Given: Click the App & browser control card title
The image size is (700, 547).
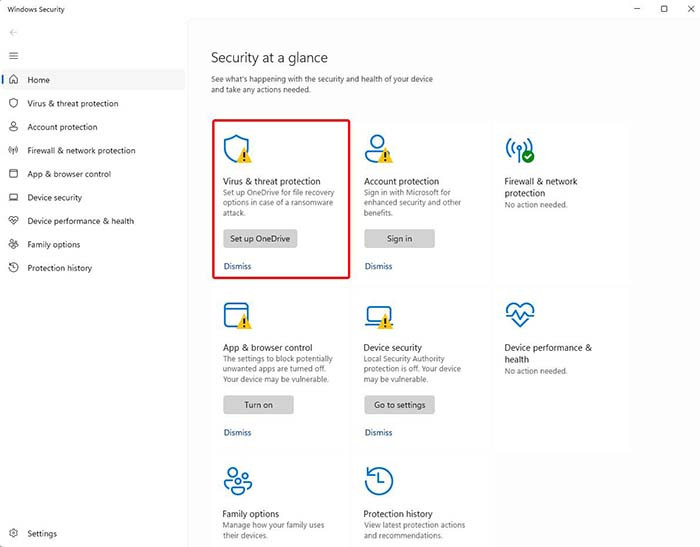Looking at the screenshot, I should (x=267, y=347).
